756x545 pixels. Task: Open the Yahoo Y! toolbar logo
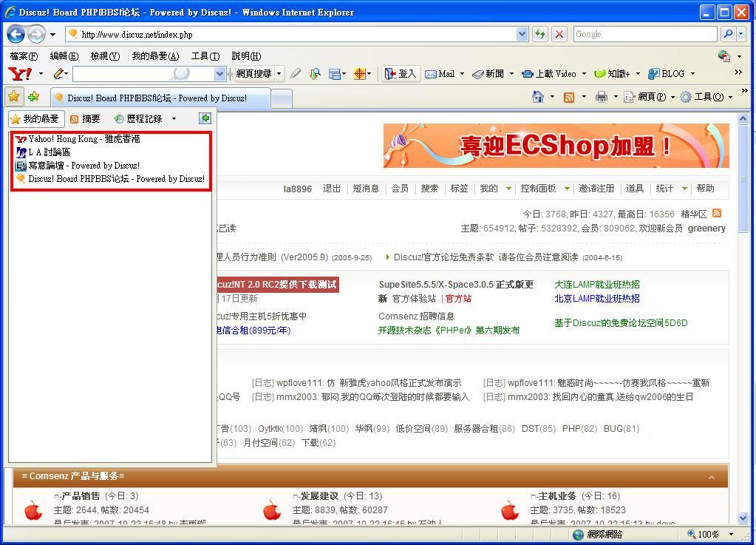(x=20, y=74)
